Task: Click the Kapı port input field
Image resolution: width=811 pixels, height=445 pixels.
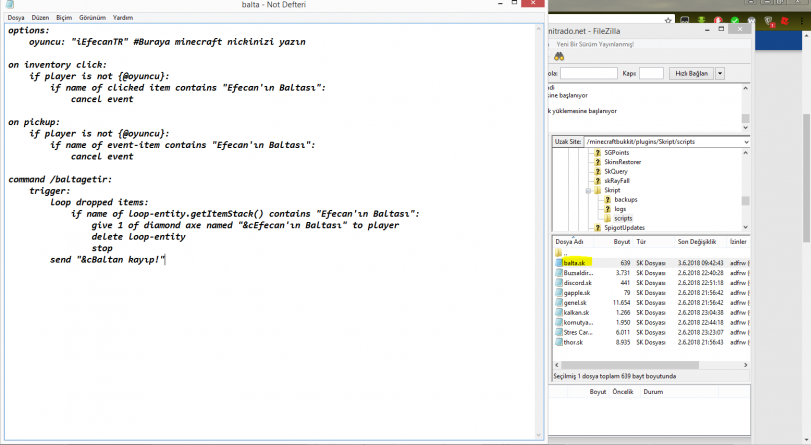Action: point(651,73)
